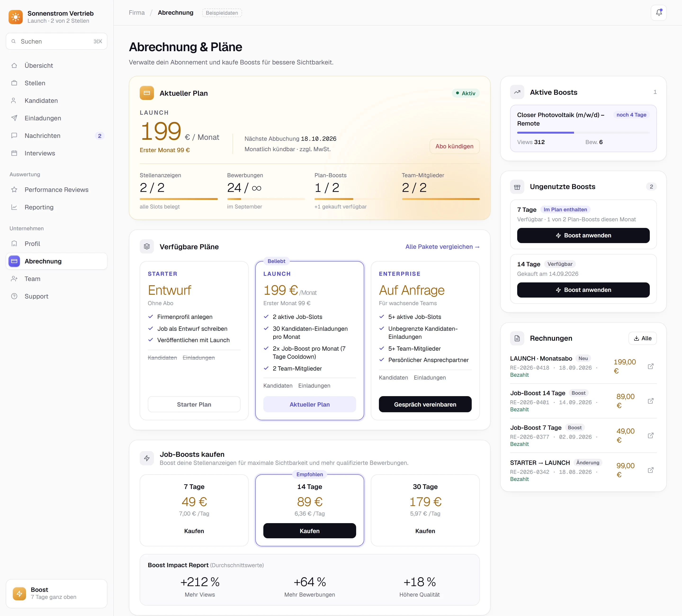Image resolution: width=682 pixels, height=616 pixels.
Task: Buy the recommended 14 Tage boost
Action: tap(309, 531)
